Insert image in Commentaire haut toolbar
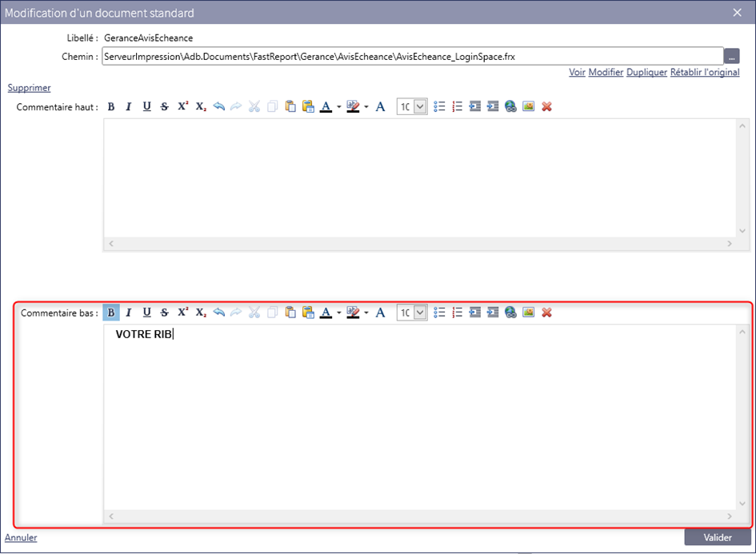This screenshot has width=756, height=554. [x=528, y=107]
